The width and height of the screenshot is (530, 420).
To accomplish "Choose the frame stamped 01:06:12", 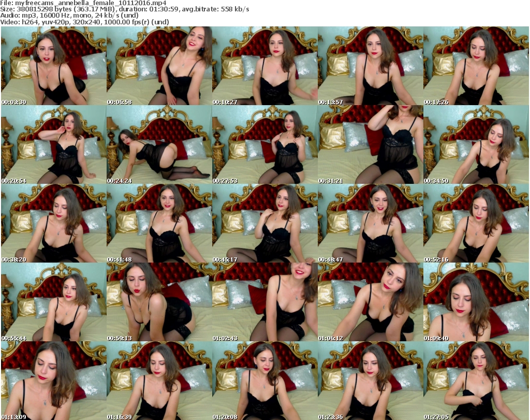I will (x=370, y=302).
